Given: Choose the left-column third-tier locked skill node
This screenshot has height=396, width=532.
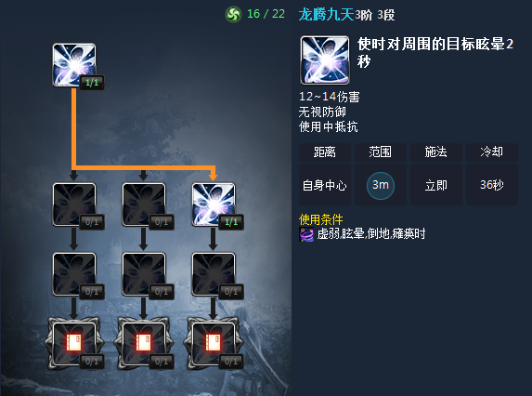Looking at the screenshot, I should (74, 274).
